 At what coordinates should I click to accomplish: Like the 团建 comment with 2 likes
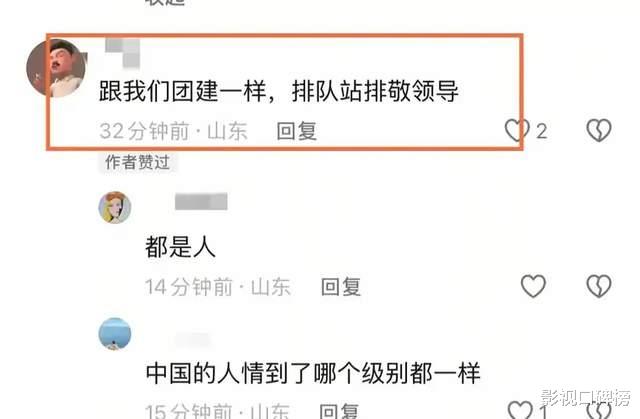click(516, 130)
